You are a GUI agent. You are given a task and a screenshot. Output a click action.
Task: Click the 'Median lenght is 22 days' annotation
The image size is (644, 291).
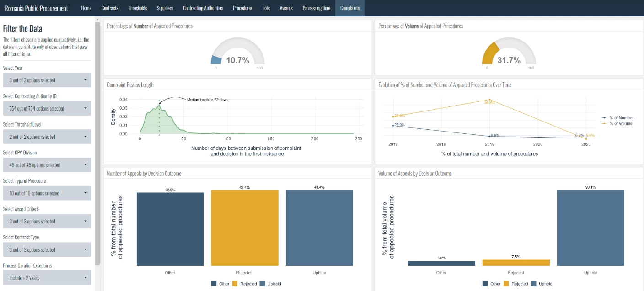coord(207,99)
